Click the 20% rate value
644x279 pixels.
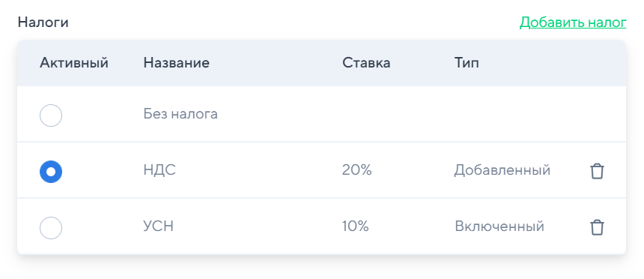(x=357, y=170)
